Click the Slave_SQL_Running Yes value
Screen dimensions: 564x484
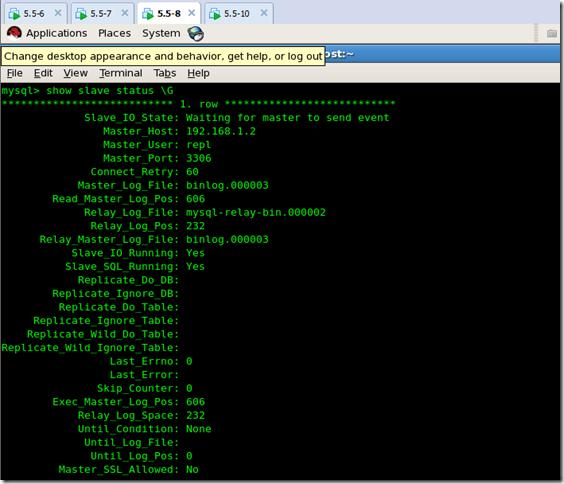[195, 266]
